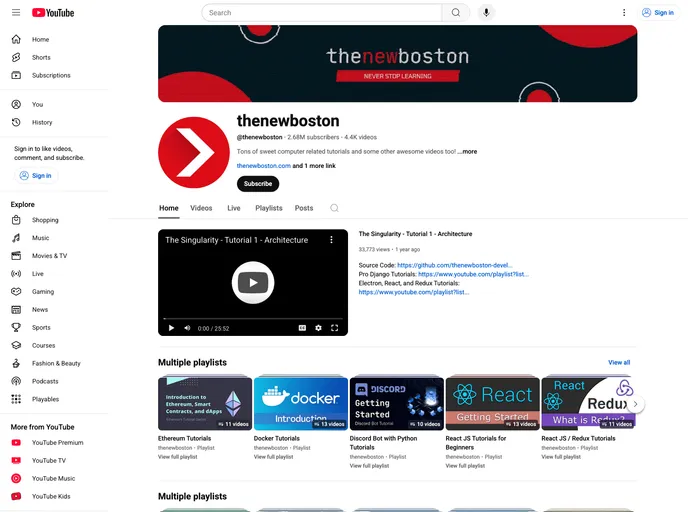This screenshot has width=688, height=512.
Task: Subscribe to thenewboston channel
Action: coord(258,184)
